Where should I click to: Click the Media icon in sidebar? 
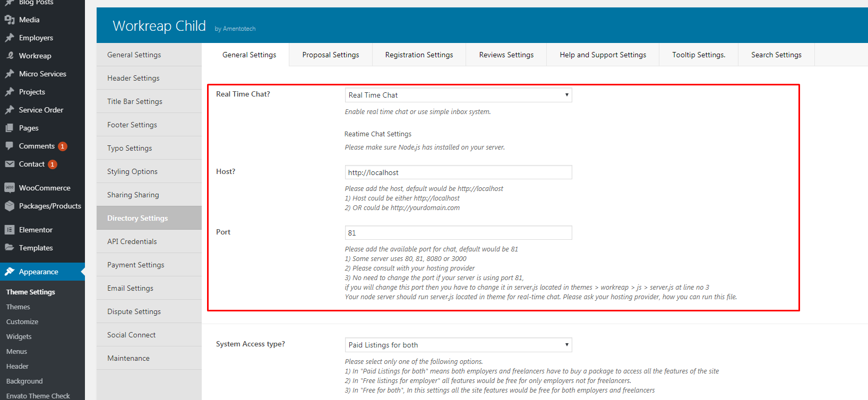coord(10,20)
